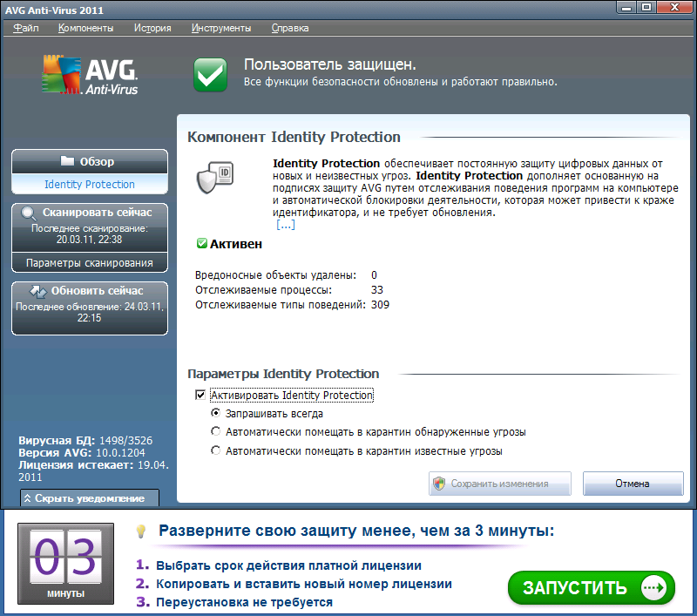Click the Отмена button
The image size is (697, 616).
tap(633, 484)
